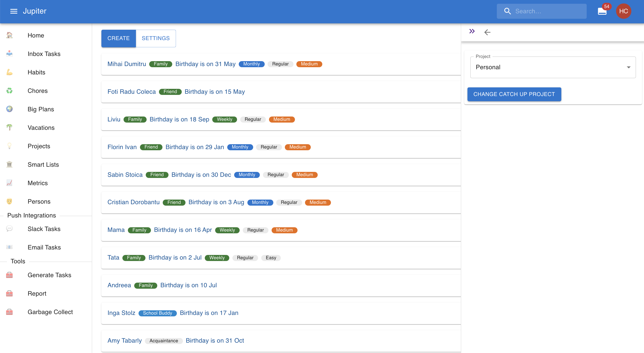
Task: Click the back arrow in side panel
Action: coord(487,32)
